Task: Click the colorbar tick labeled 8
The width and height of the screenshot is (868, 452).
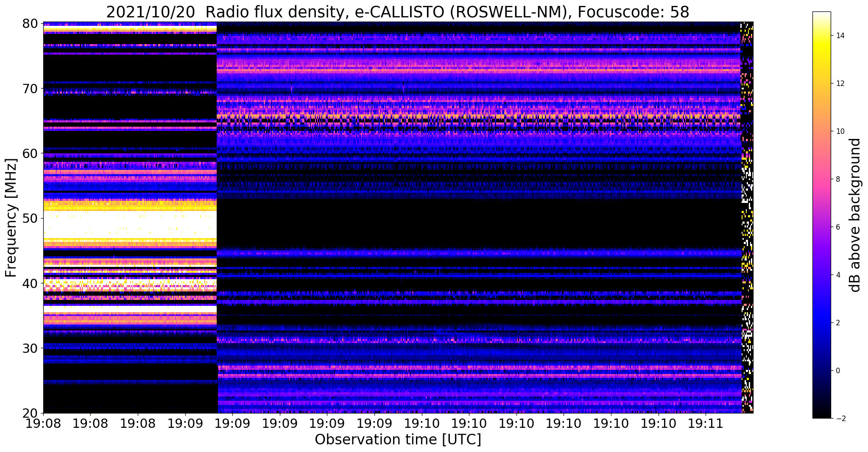Action: click(x=837, y=179)
